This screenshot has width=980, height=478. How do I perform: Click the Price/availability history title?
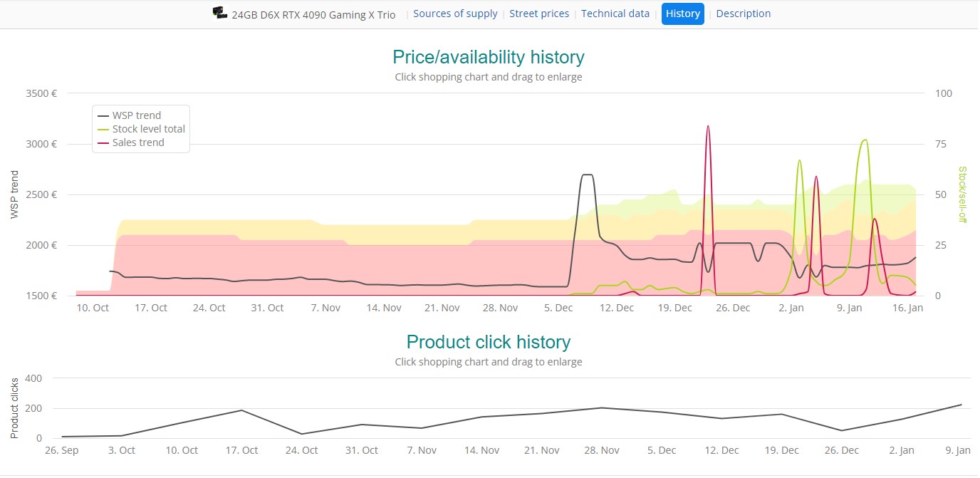pyautogui.click(x=489, y=57)
